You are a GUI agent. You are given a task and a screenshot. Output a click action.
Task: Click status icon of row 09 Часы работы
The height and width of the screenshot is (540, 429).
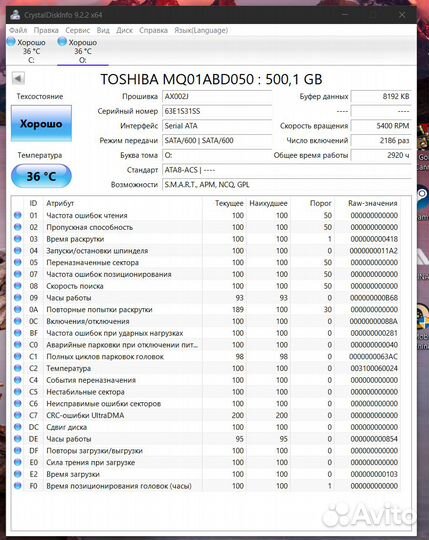pos(18,298)
